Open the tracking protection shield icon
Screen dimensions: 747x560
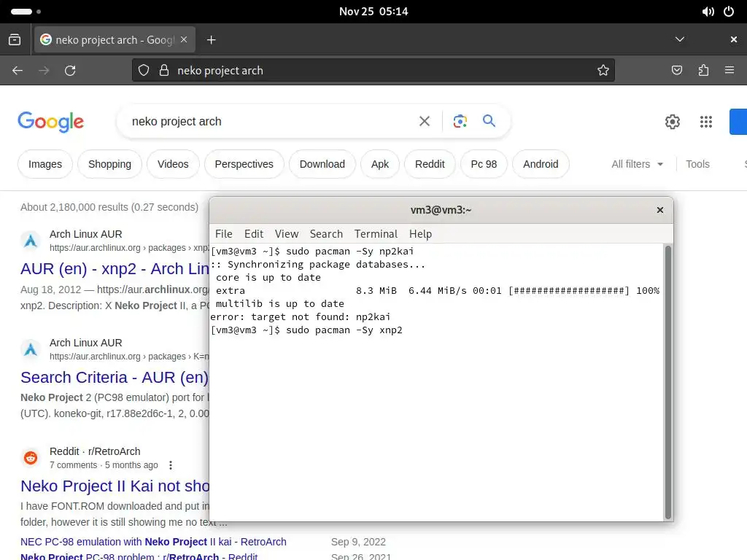(144, 71)
